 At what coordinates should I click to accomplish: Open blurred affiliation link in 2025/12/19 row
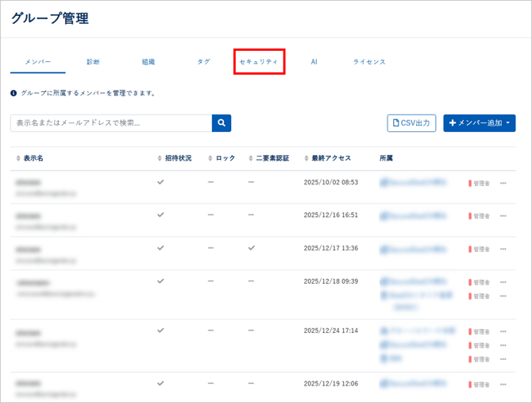click(x=413, y=384)
